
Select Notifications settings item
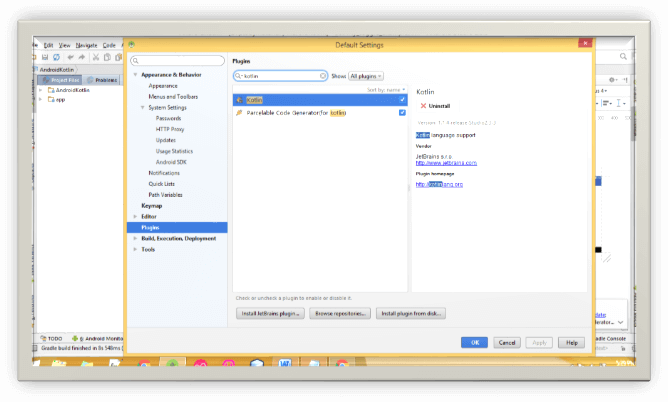click(x=164, y=173)
